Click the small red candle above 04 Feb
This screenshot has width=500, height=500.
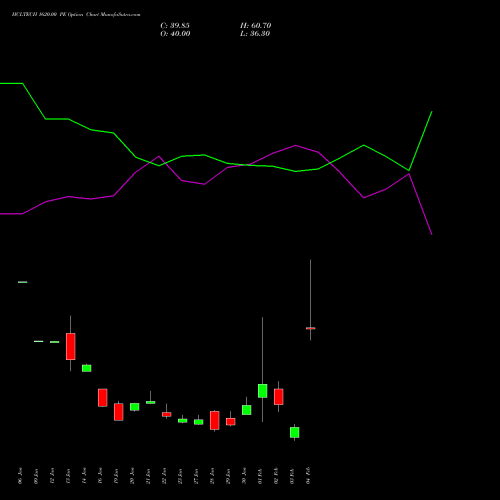311,328
